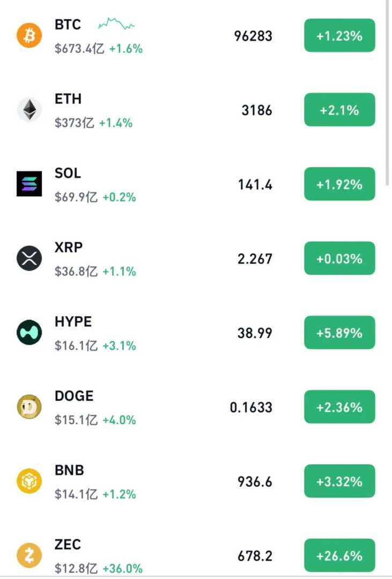Image resolution: width=392 pixels, height=579 pixels.
Task: Tap the SOL +1.92% change button
Action: [x=339, y=184]
